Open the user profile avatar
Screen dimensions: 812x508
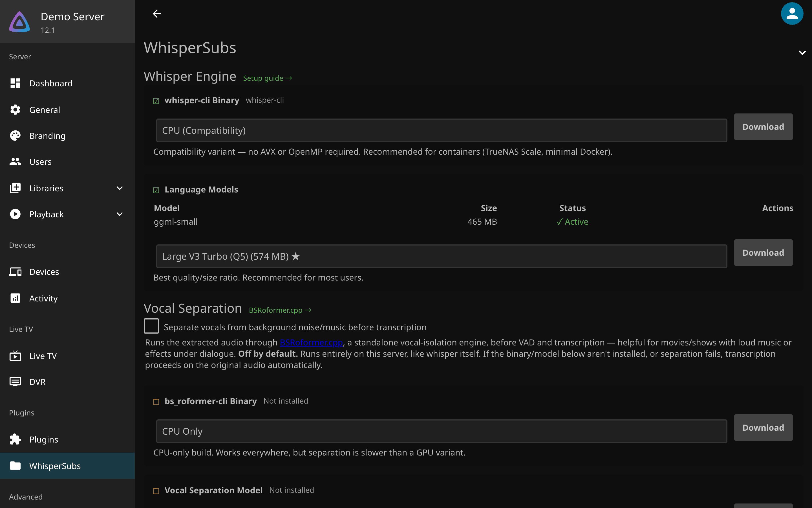pyautogui.click(x=792, y=14)
